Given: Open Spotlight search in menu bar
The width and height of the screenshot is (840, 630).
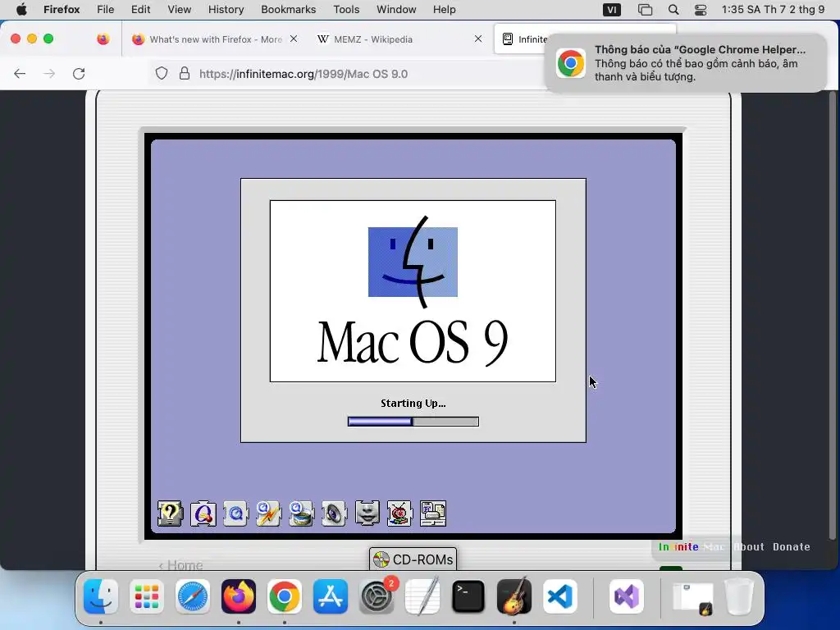Looking at the screenshot, I should [x=673, y=10].
